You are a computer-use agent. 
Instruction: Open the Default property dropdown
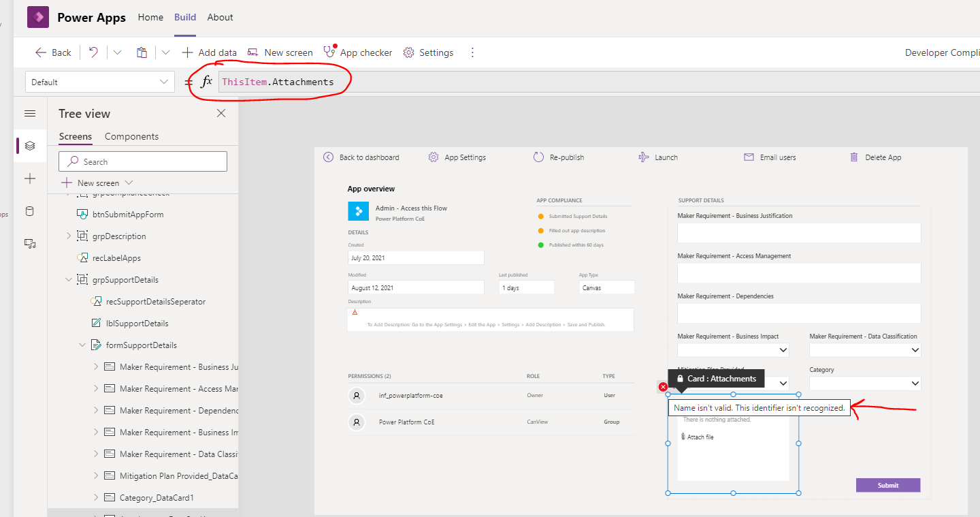pyautogui.click(x=99, y=81)
